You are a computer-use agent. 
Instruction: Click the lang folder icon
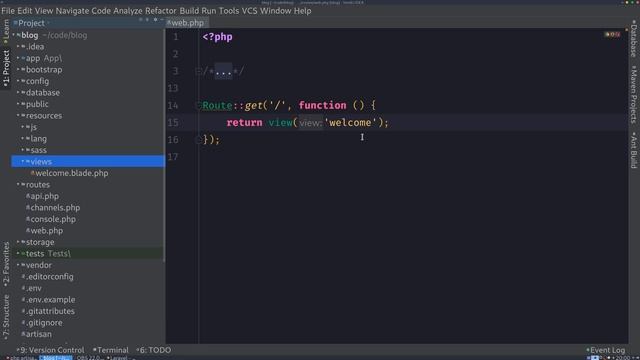[x=28, y=138]
